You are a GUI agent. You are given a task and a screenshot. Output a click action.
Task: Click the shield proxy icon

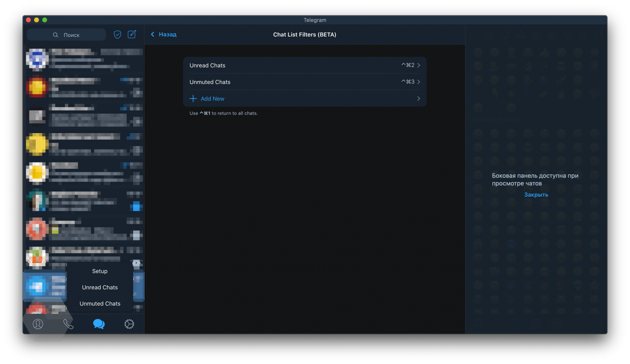[x=118, y=34]
